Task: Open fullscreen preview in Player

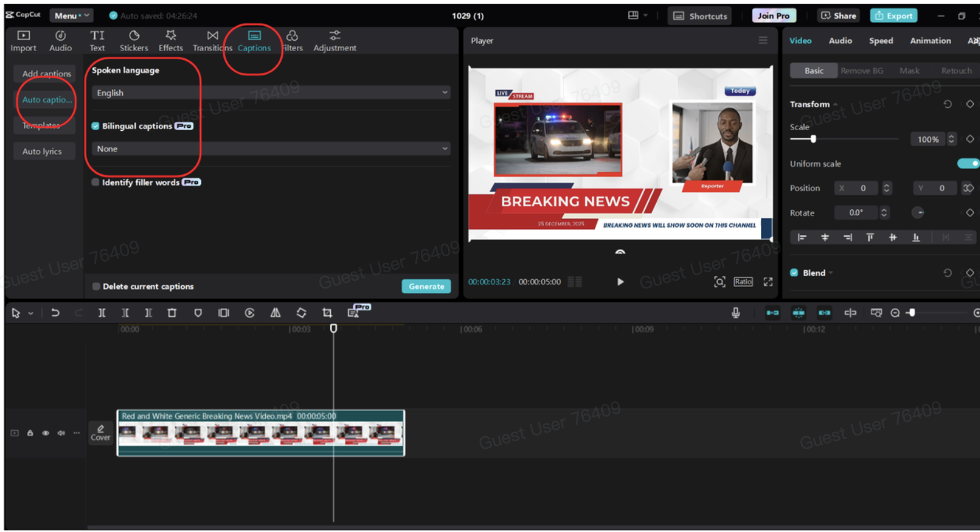Action: (768, 282)
